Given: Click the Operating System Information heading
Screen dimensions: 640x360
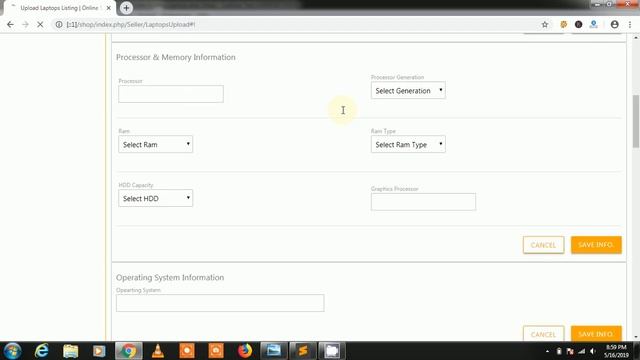Looking at the screenshot, I should pos(170,278).
